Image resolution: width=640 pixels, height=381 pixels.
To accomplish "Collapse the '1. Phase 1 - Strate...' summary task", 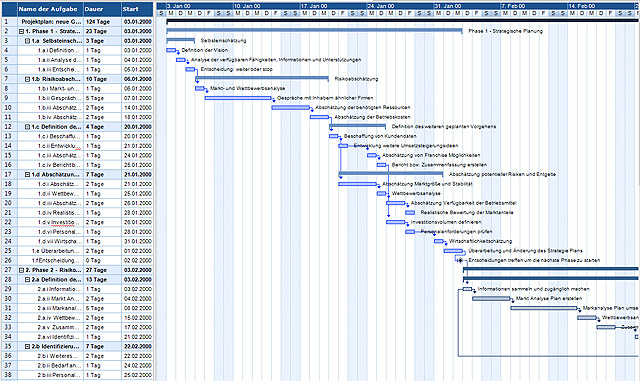I will pyautogui.click(x=21, y=31).
